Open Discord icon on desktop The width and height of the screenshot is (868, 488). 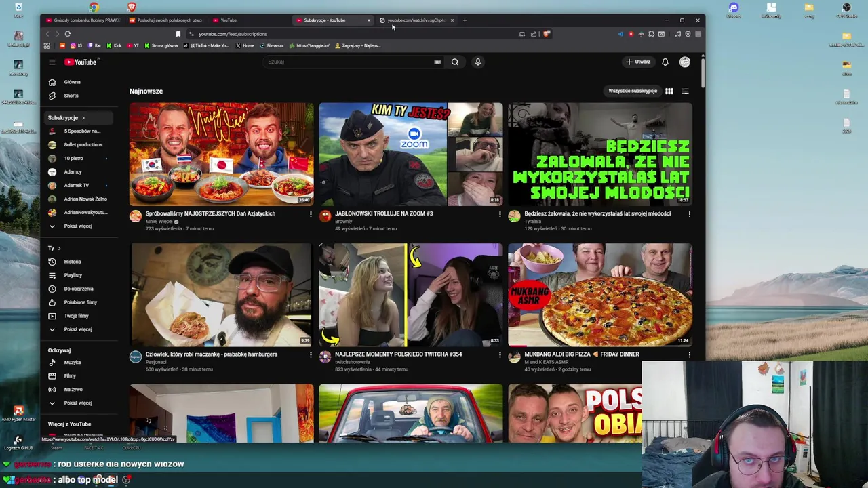click(733, 10)
